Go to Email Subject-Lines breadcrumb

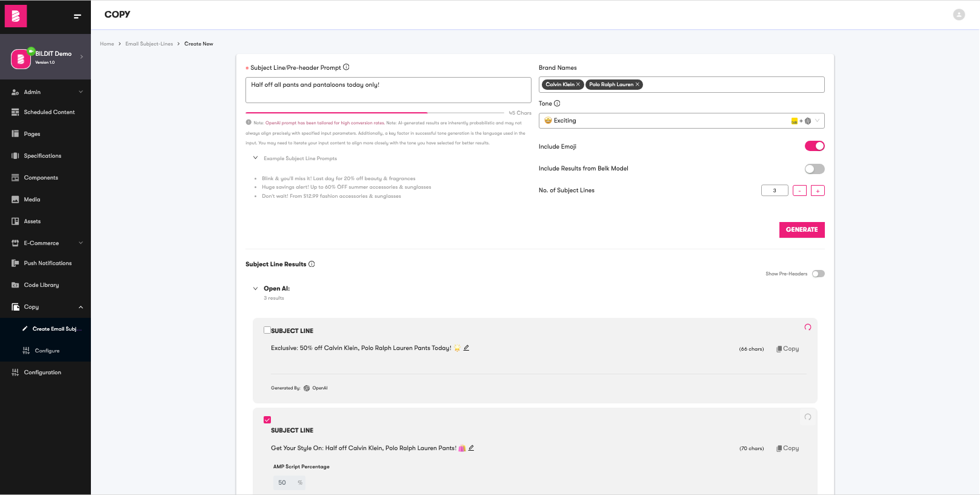pyautogui.click(x=149, y=44)
